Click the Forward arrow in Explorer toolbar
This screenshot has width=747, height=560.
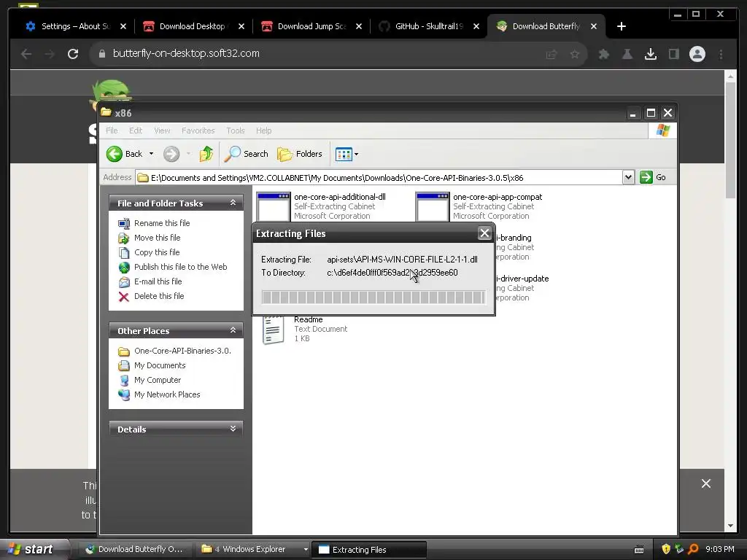tap(171, 154)
